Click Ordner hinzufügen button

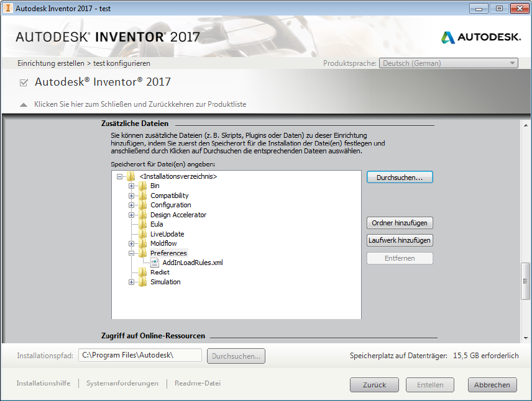click(x=400, y=223)
